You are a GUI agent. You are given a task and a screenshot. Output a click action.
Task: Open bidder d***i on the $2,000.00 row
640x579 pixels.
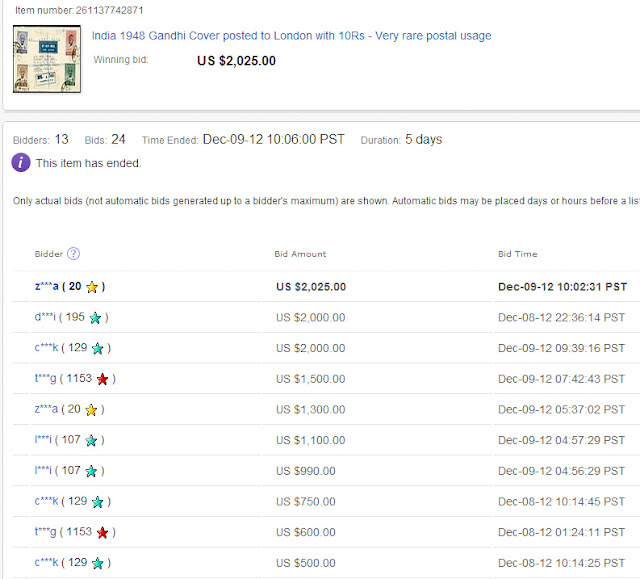coord(45,317)
